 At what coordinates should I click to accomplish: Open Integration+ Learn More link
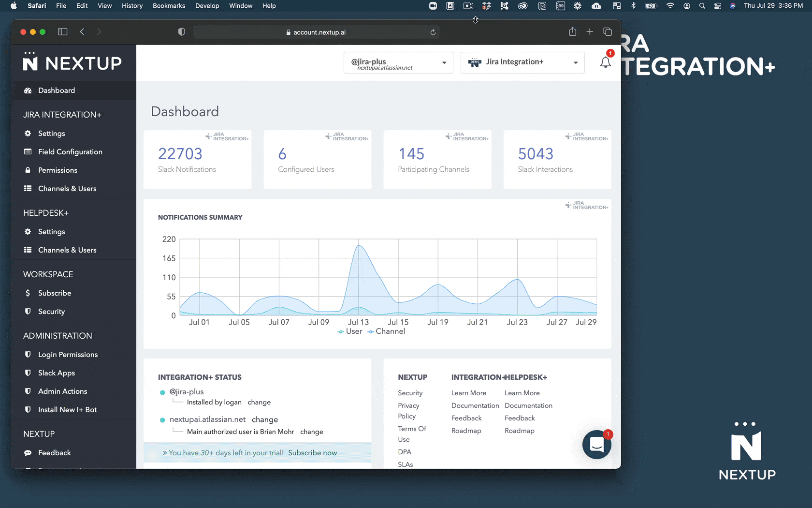469,393
